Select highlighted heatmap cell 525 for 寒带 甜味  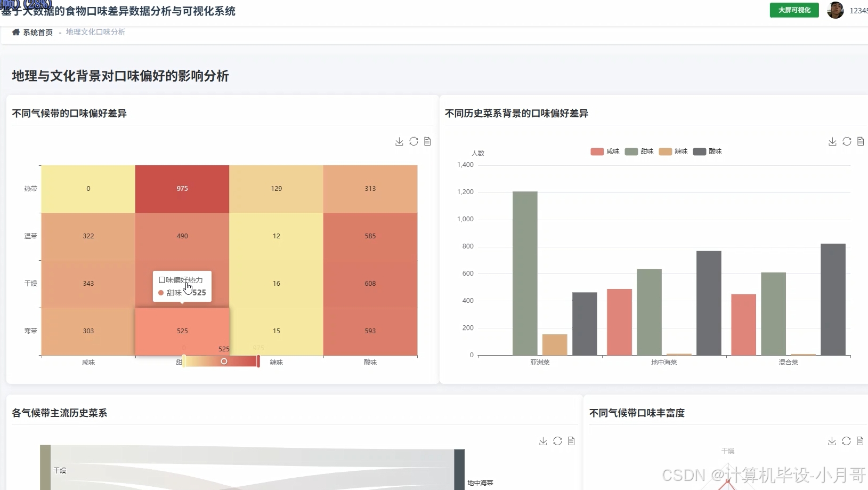182,331
